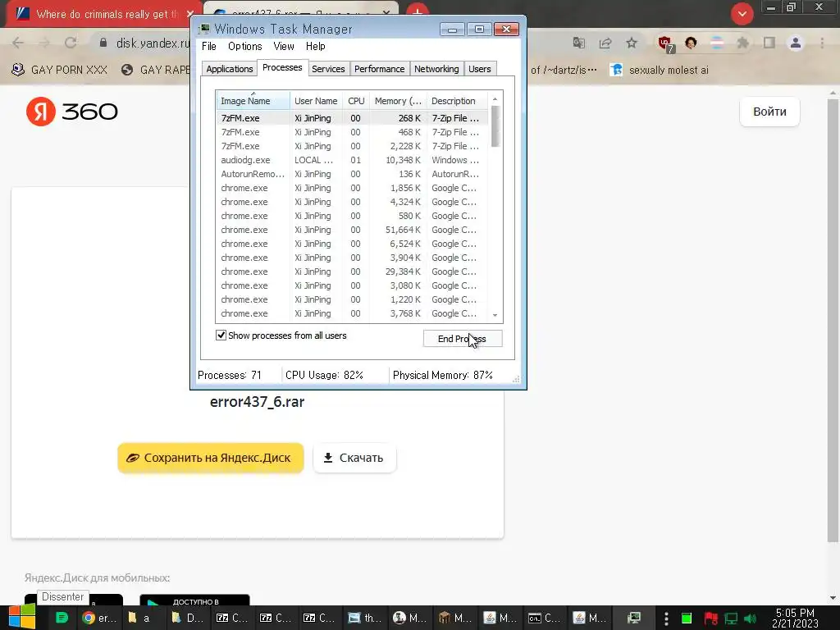Screen dimensions: 840x630
Task: Switch to the Networking tab
Action: pos(436,69)
